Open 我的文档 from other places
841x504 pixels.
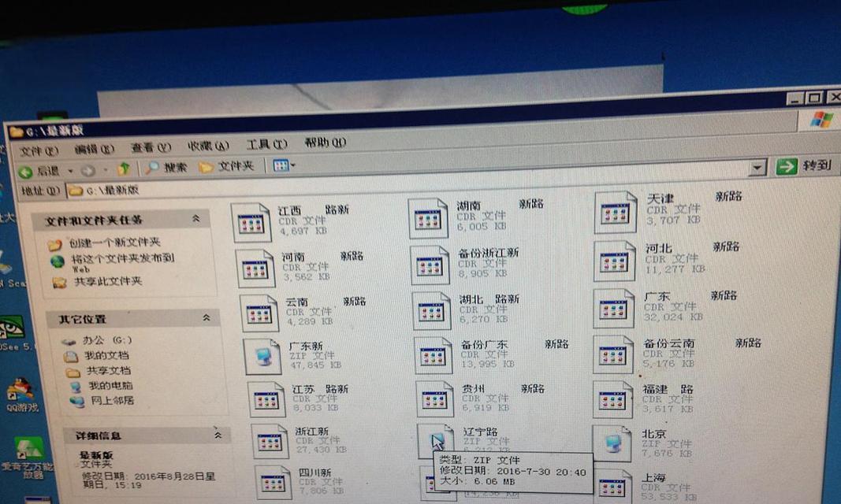coord(106,355)
